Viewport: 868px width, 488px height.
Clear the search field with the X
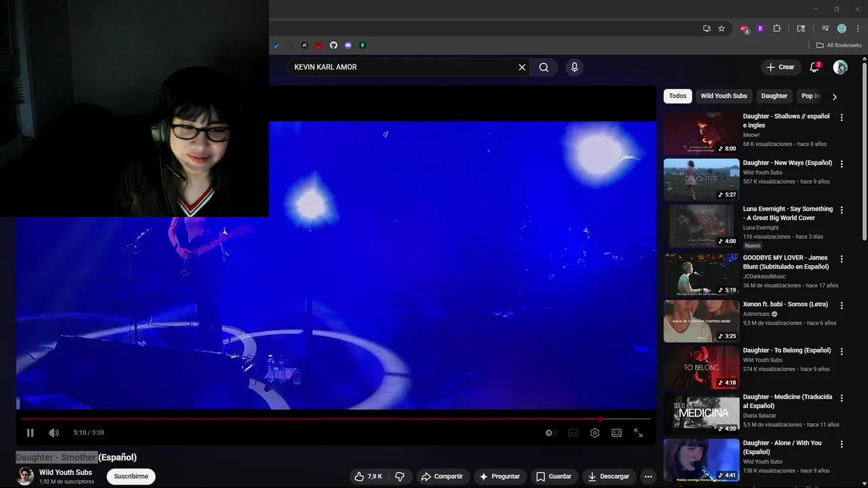522,67
